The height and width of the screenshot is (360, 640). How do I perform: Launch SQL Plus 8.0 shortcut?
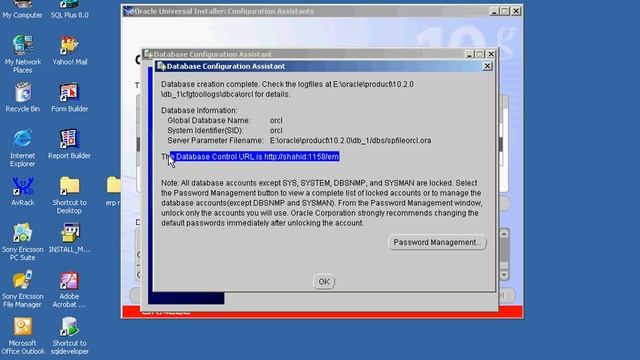69,9
